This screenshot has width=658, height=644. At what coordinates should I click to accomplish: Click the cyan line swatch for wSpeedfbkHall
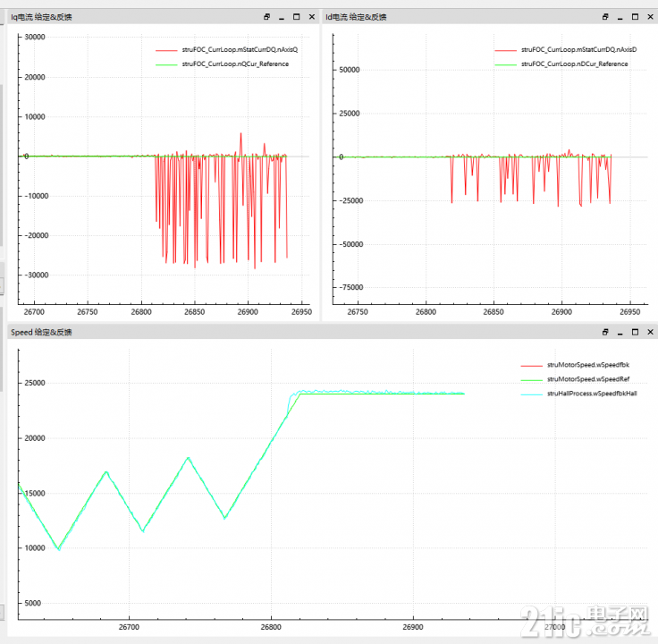tap(532, 394)
